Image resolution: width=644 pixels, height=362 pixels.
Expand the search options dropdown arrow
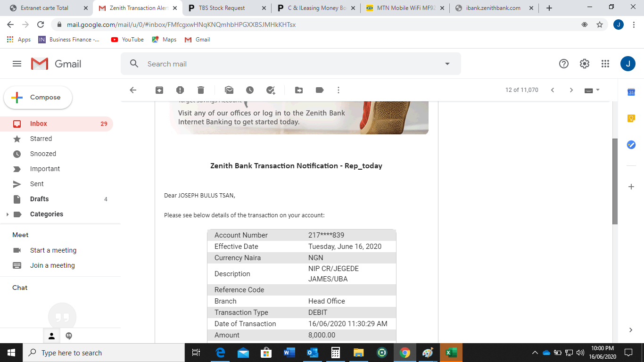(447, 64)
